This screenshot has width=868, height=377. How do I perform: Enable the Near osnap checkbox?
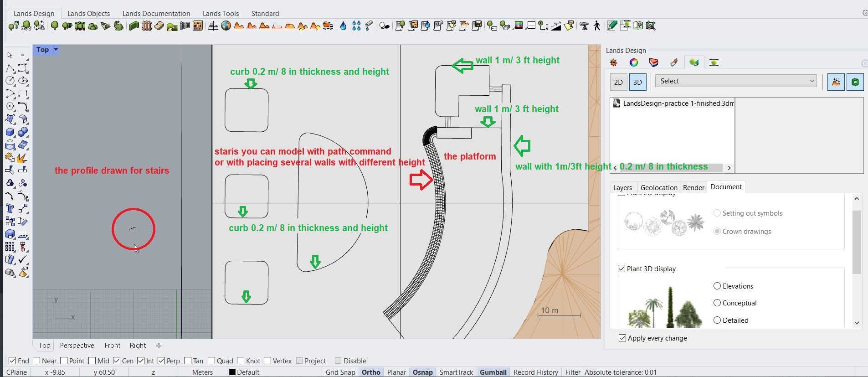tap(36, 361)
